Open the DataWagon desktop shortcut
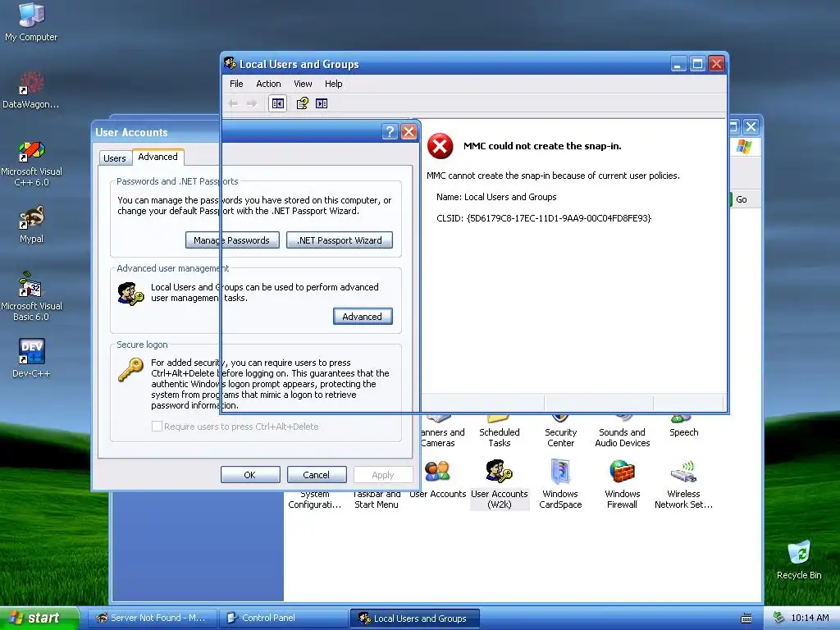The height and width of the screenshot is (630, 840). click(x=31, y=90)
